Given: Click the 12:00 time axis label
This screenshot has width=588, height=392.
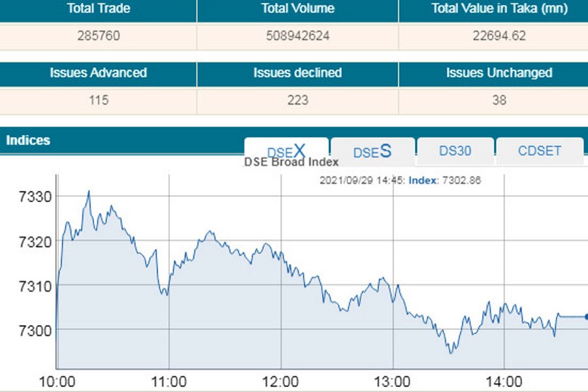Looking at the screenshot, I should click(x=282, y=382).
